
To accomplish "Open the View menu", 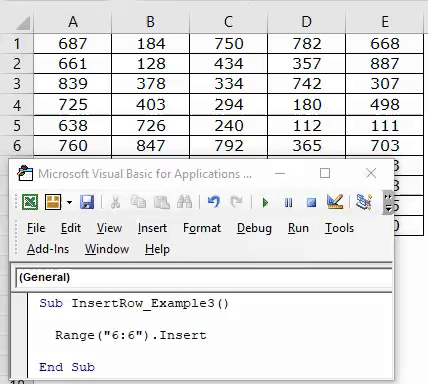I will pos(109,228).
